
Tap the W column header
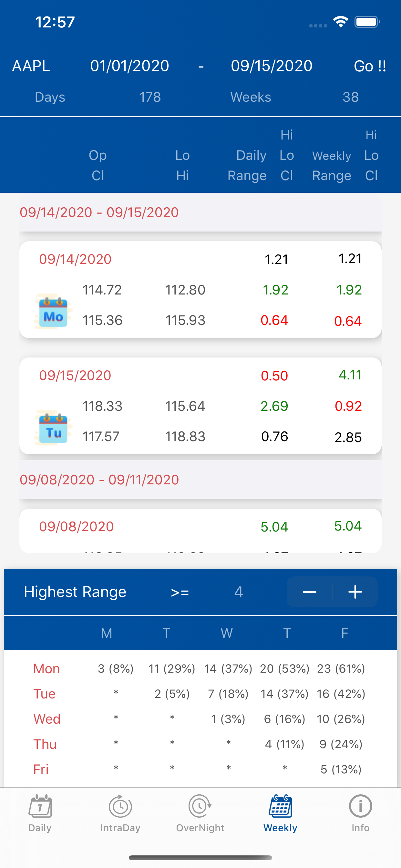(226, 633)
